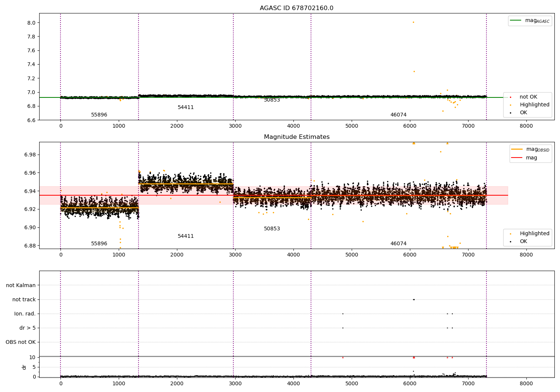The width and height of the screenshot is (560, 392).
Task: Select the green mag AGASC legend line sample
Action: pyautogui.click(x=516, y=21)
